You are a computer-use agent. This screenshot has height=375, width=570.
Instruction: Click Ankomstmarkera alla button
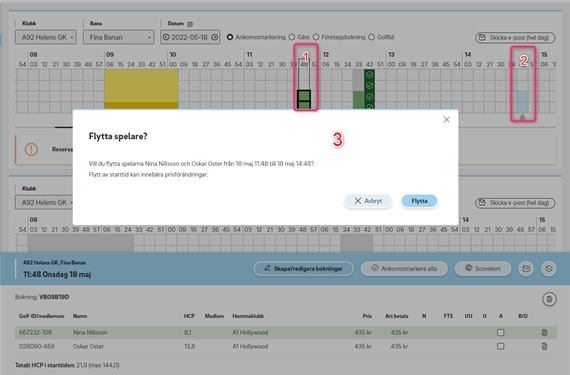[404, 269]
